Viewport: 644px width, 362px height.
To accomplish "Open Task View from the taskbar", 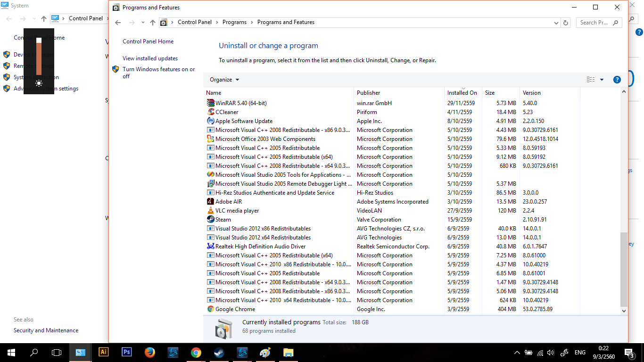I will (x=57, y=352).
